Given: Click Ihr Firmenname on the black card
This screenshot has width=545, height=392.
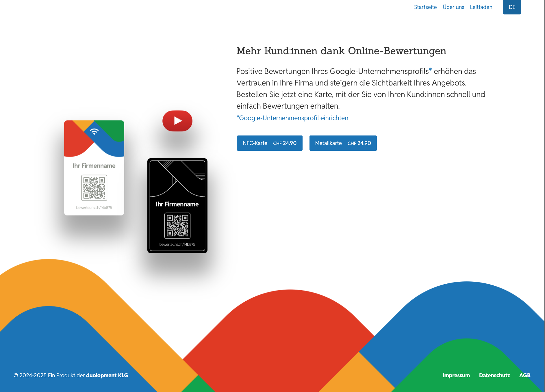Looking at the screenshot, I should tap(177, 204).
